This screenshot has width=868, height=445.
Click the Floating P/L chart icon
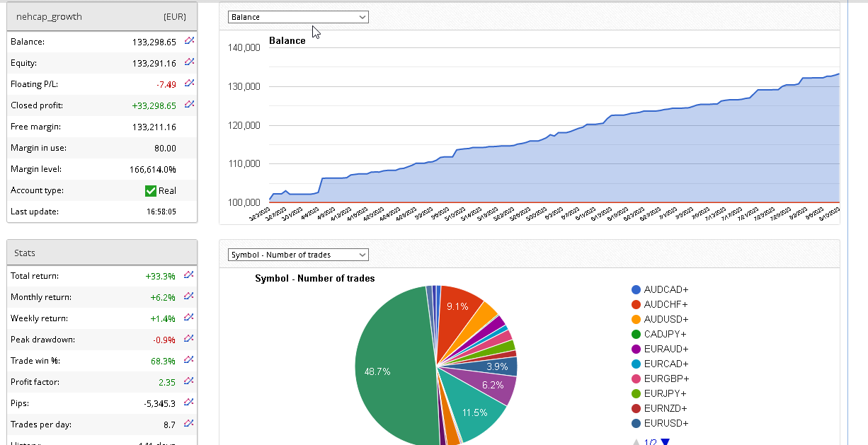pos(189,83)
